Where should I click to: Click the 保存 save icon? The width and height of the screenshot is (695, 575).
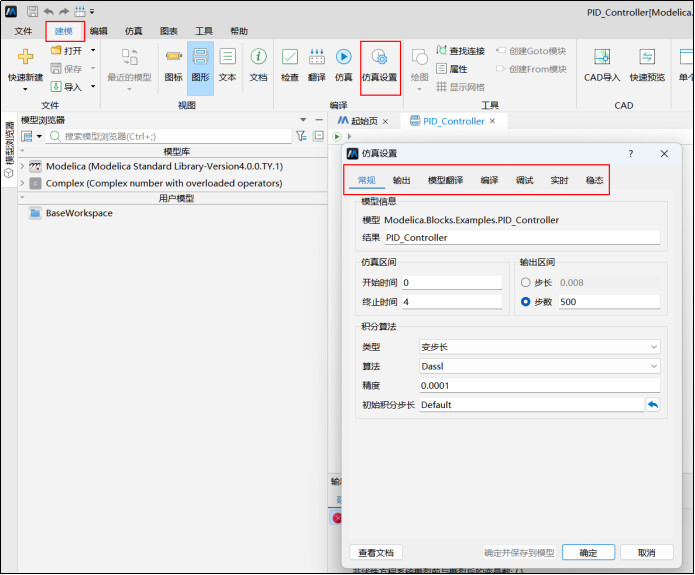55,68
